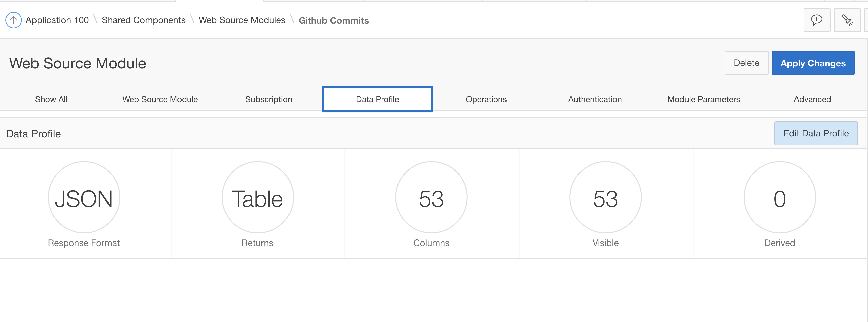Go to Module Parameters tab
Image resolution: width=868 pixels, height=322 pixels.
click(x=704, y=99)
